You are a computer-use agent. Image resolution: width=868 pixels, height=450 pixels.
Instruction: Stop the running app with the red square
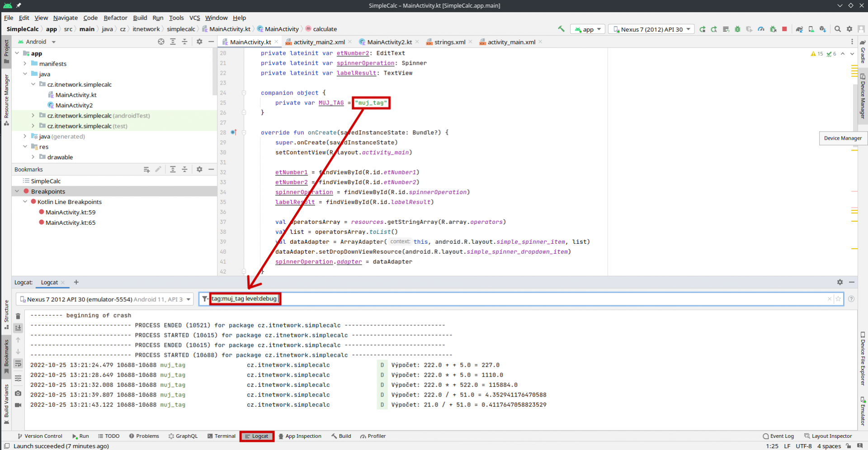pyautogui.click(x=784, y=29)
